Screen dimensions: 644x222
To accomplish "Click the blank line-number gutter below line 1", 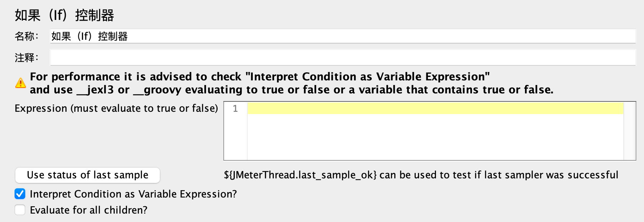I will pyautogui.click(x=235, y=138).
